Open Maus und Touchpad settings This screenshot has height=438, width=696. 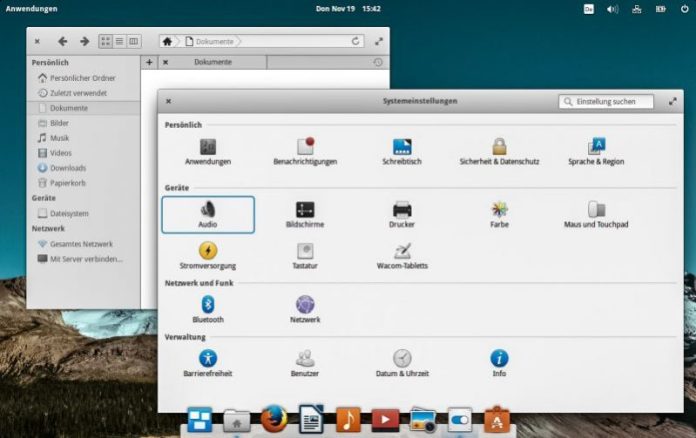(x=596, y=215)
